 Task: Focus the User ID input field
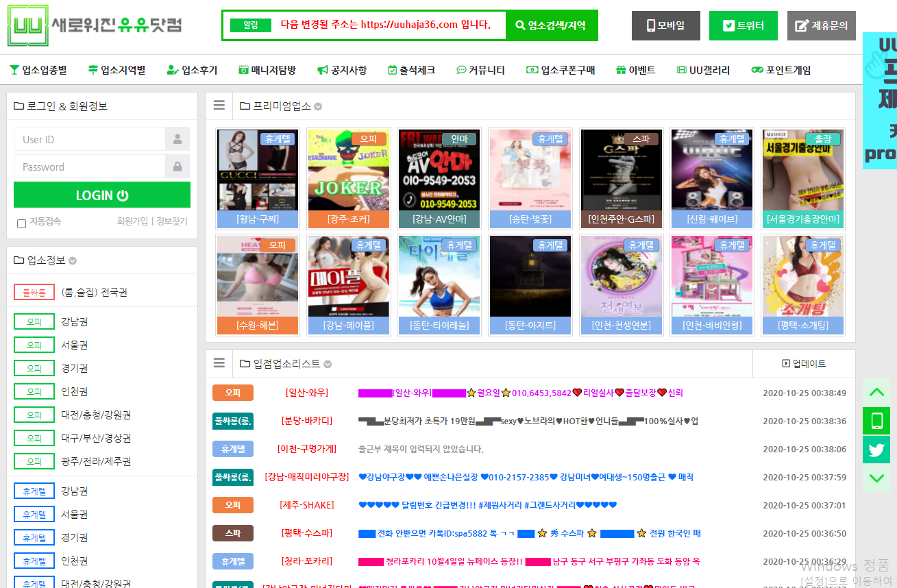point(89,139)
